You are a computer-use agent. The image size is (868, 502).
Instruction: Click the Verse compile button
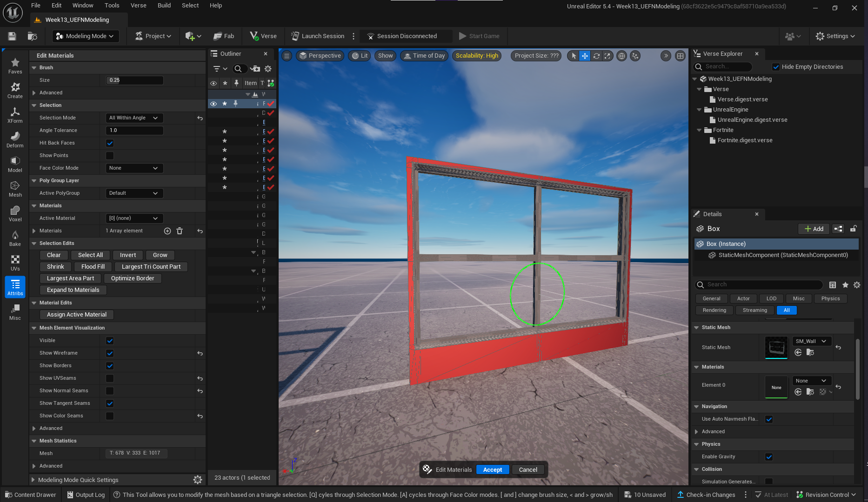click(x=263, y=36)
